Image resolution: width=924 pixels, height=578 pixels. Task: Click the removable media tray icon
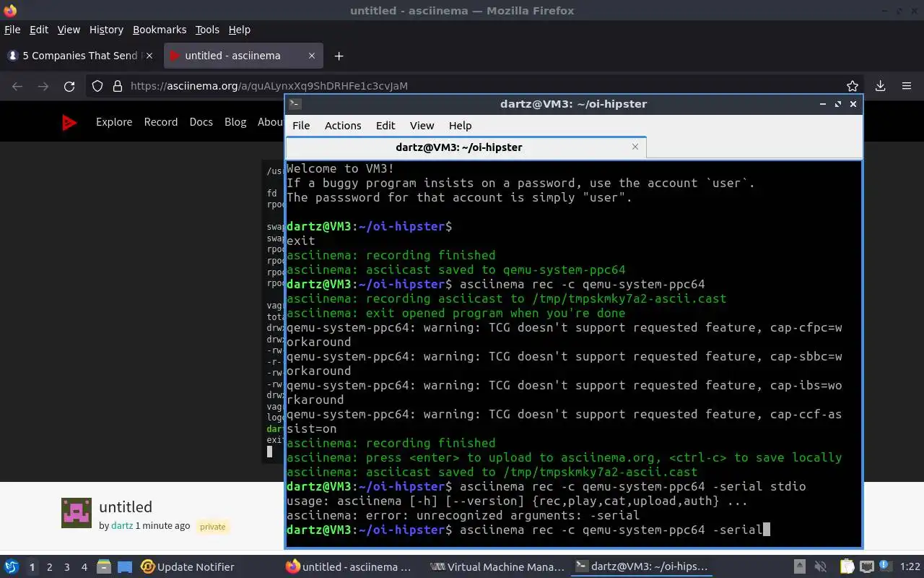coord(800,567)
